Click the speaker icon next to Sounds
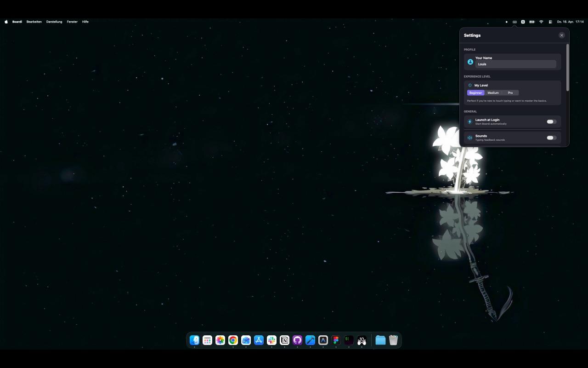588x368 pixels. 469,138
